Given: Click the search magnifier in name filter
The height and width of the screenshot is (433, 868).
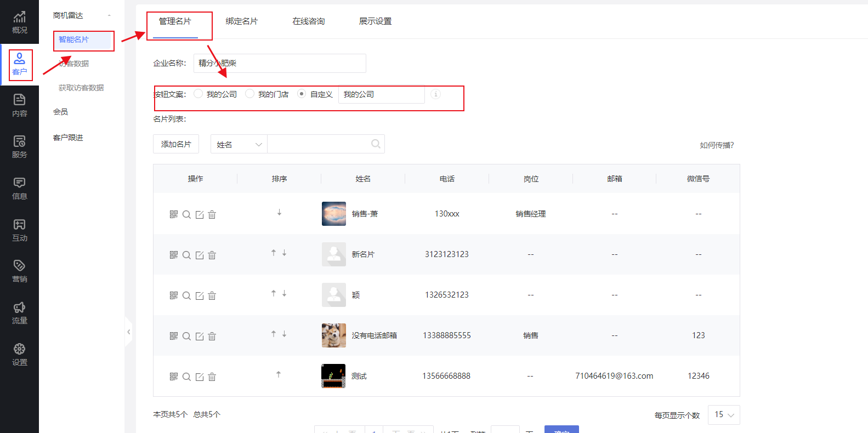Looking at the screenshot, I should tap(376, 144).
